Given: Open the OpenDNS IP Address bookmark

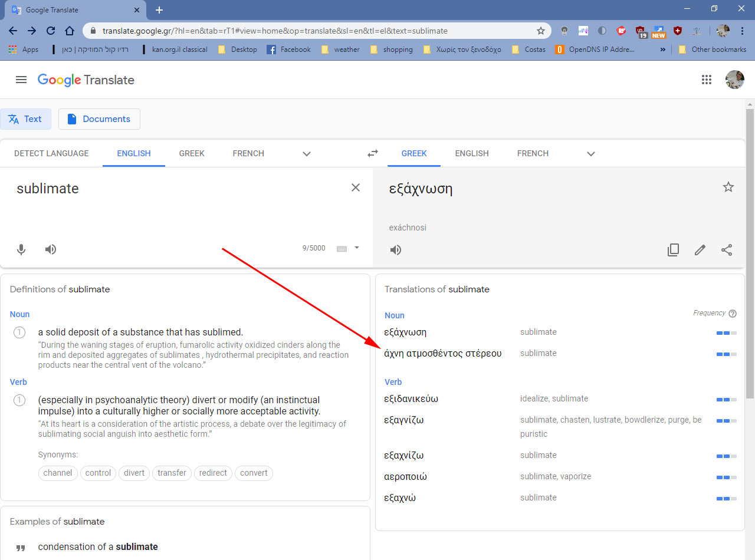Looking at the screenshot, I should coord(596,50).
